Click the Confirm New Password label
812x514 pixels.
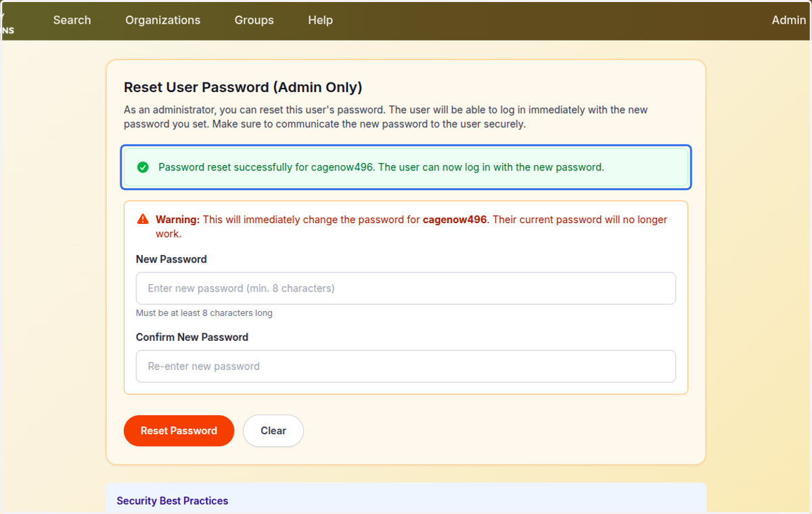click(192, 337)
